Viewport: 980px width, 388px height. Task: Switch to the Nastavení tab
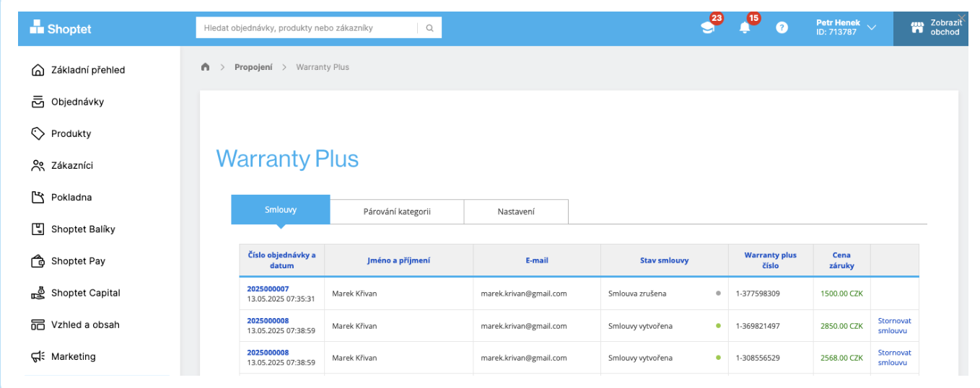(x=516, y=212)
